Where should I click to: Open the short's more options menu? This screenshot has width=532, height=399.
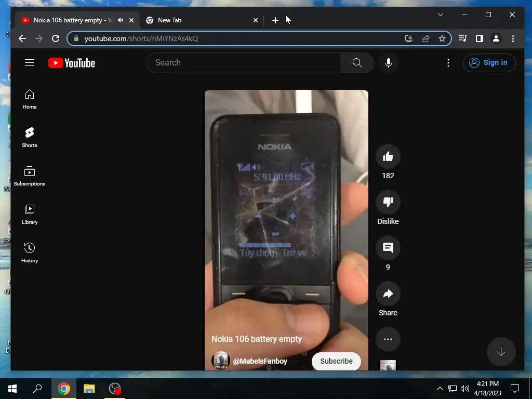388,339
